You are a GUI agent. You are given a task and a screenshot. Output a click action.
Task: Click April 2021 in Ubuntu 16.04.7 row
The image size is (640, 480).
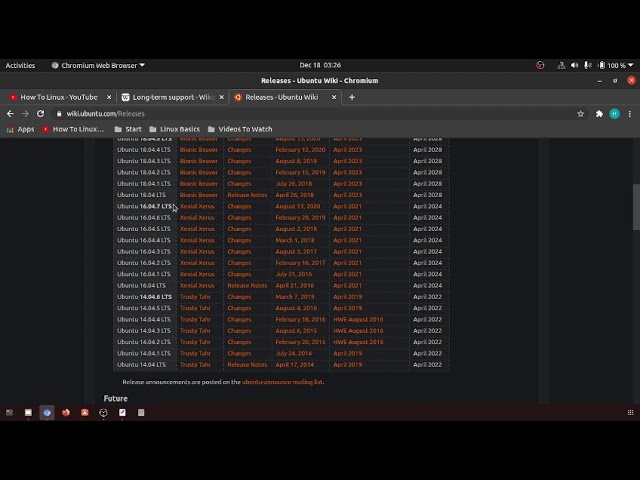click(x=347, y=207)
